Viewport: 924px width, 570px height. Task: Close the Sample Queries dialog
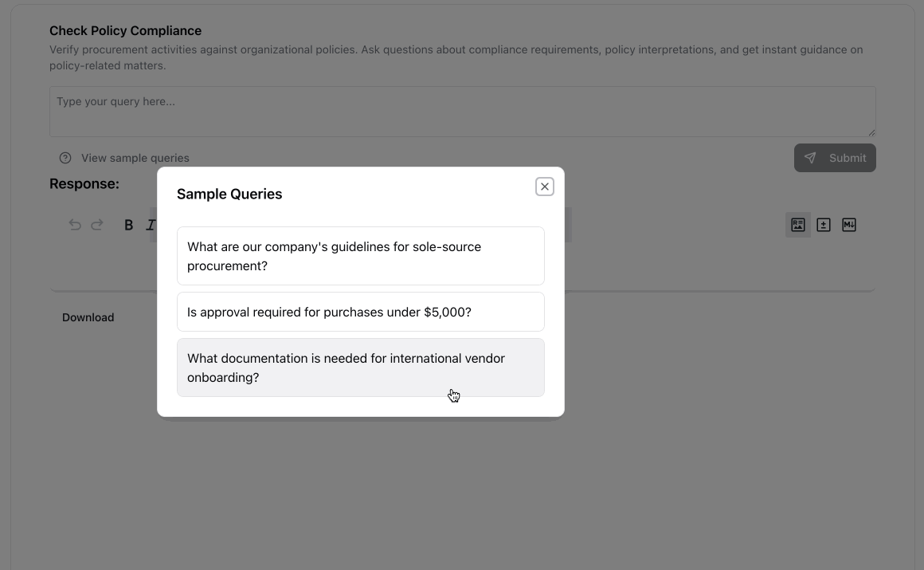pos(545,187)
